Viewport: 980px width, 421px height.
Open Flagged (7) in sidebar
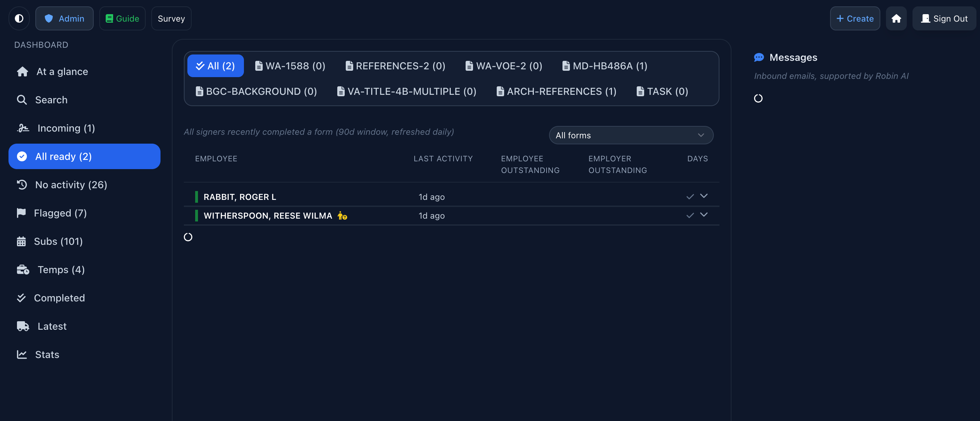pyautogui.click(x=60, y=213)
